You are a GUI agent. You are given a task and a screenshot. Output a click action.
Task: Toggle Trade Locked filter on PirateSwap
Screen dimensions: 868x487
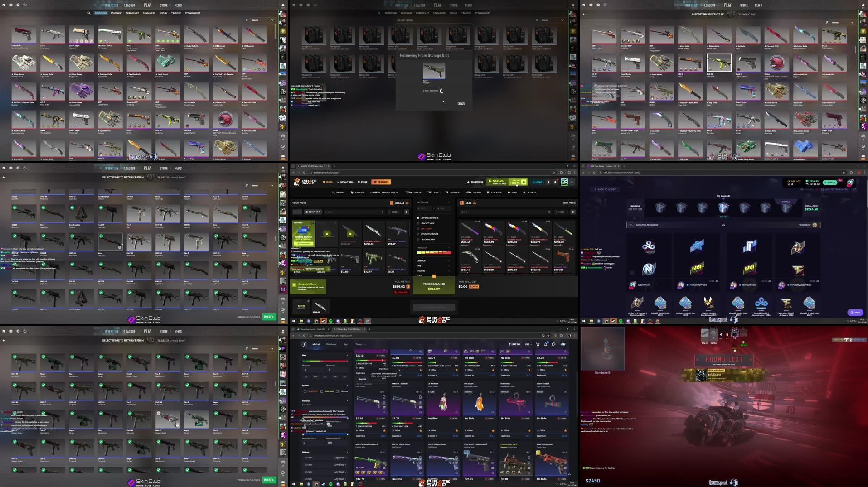click(x=418, y=239)
